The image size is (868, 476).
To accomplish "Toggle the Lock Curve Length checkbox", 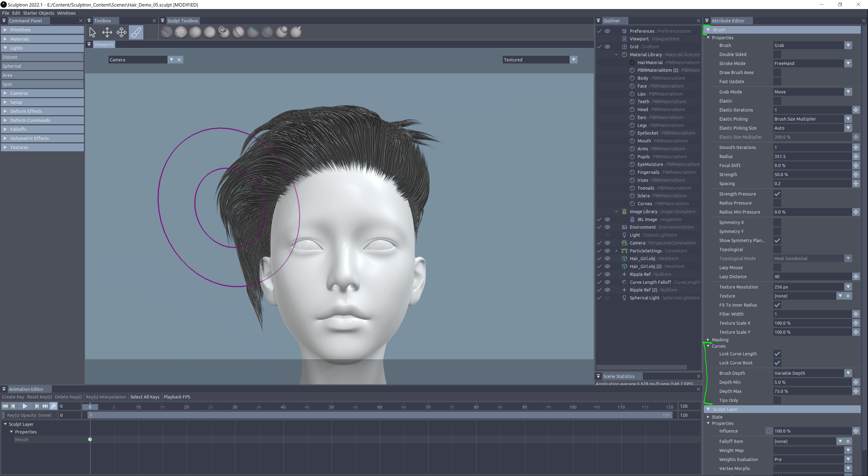I will (777, 354).
